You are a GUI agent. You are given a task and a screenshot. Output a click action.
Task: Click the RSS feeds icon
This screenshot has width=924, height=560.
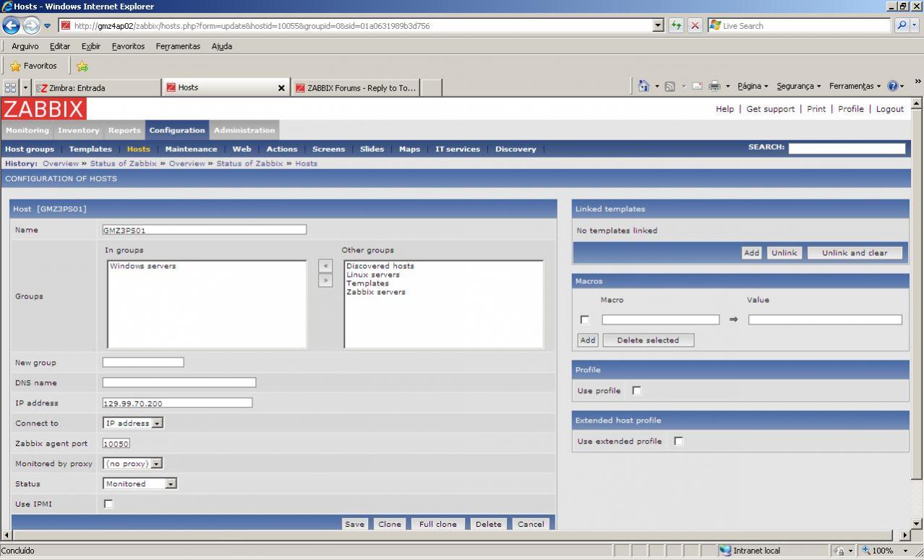click(x=670, y=87)
